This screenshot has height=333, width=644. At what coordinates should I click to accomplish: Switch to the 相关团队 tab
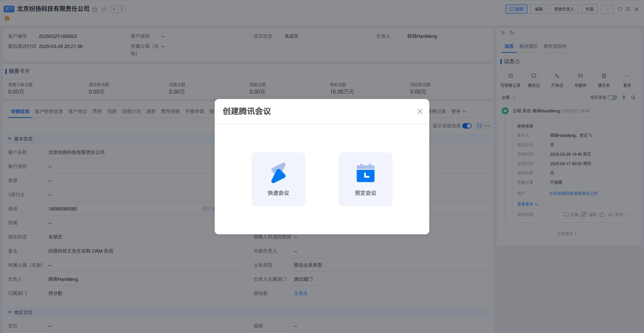tap(529, 46)
